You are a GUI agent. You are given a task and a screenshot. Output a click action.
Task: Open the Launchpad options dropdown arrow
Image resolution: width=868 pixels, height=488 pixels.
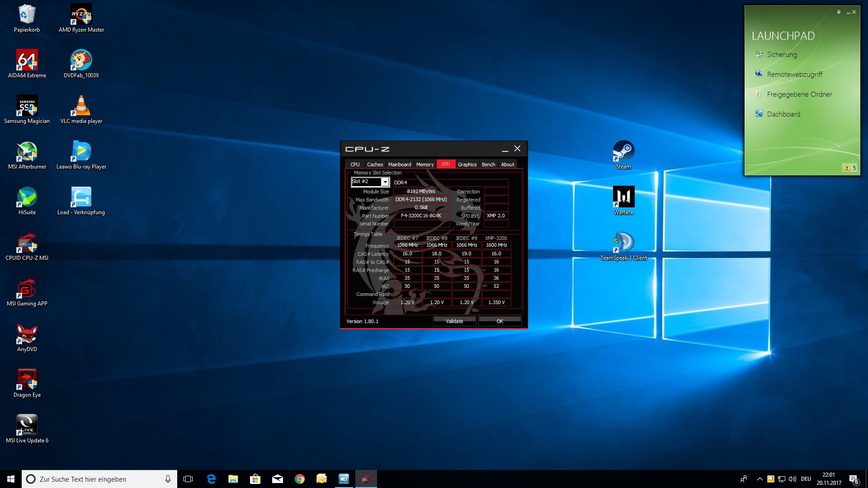tap(839, 12)
